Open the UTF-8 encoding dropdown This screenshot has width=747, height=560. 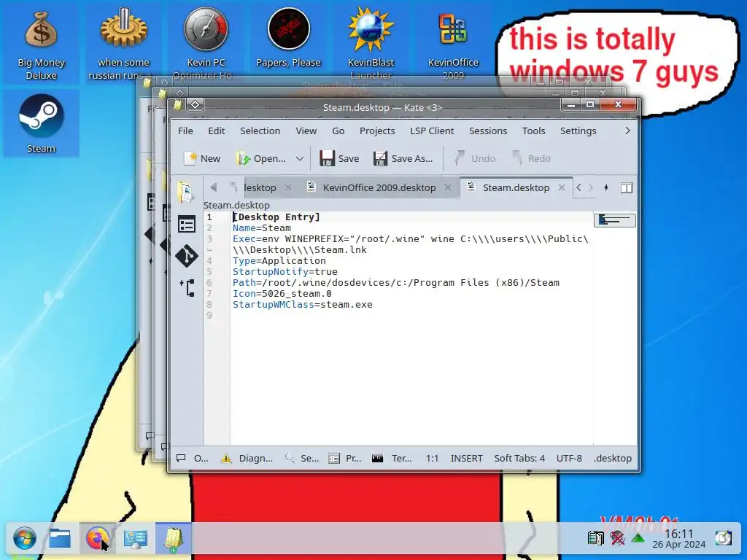tap(569, 458)
